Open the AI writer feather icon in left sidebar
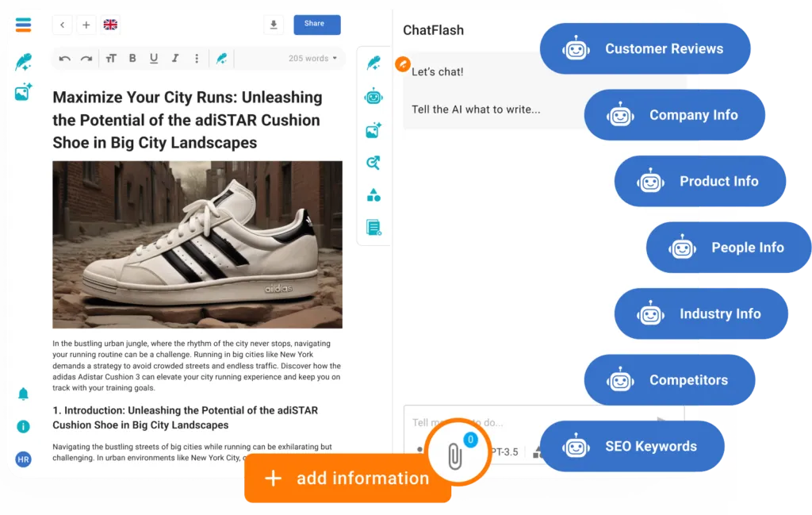The width and height of the screenshot is (812, 515). [x=23, y=62]
